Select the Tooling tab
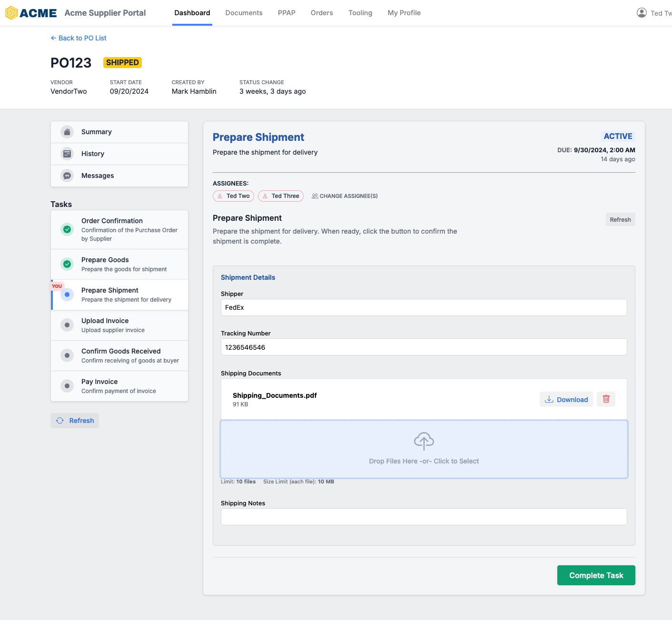This screenshot has height=620, width=672. [x=360, y=13]
